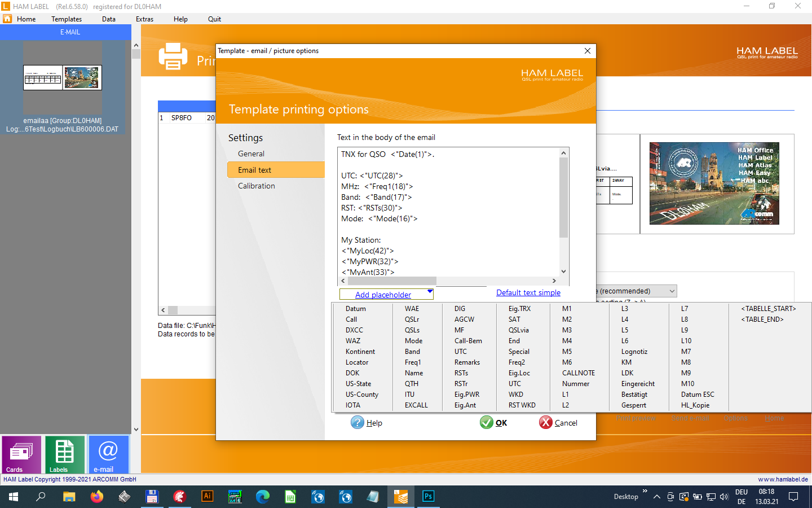Open the Data menu
812x508 pixels.
(109, 19)
